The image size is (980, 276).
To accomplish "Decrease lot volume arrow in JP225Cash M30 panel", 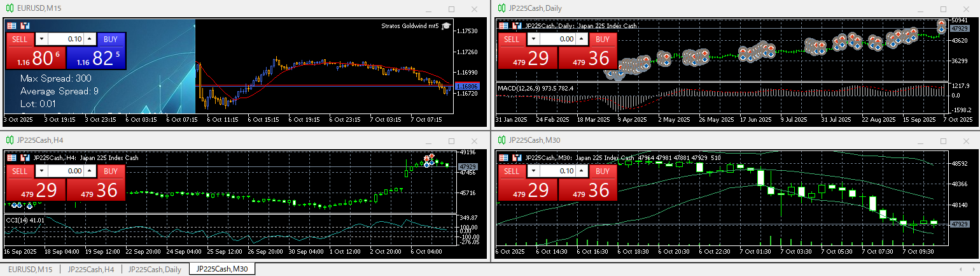I will pos(534,171).
